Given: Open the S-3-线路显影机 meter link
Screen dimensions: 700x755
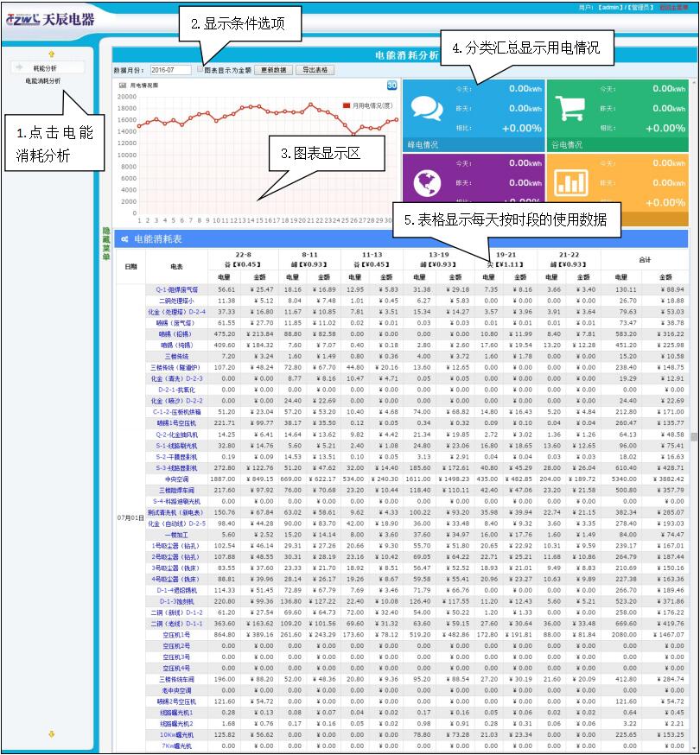Looking at the screenshot, I should tap(176, 468).
